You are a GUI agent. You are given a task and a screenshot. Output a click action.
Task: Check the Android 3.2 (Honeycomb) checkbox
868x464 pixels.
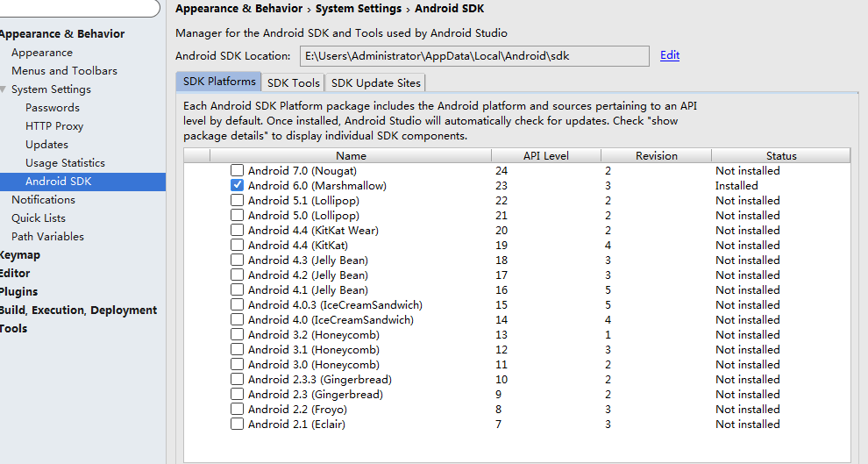click(237, 335)
